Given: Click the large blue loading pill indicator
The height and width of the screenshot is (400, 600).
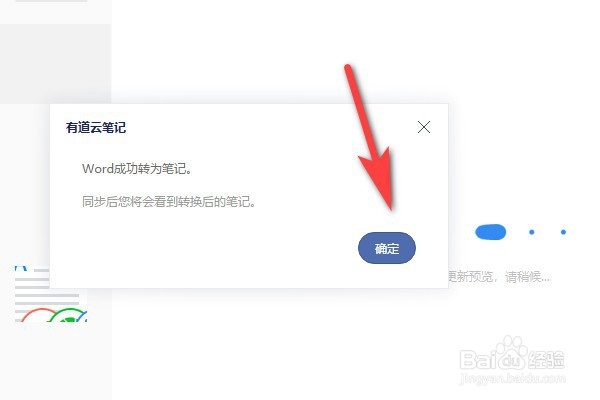Looking at the screenshot, I should (490, 232).
